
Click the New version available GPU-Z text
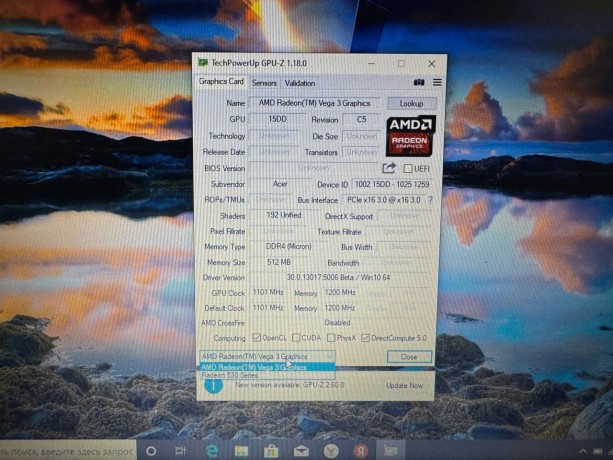tap(290, 385)
